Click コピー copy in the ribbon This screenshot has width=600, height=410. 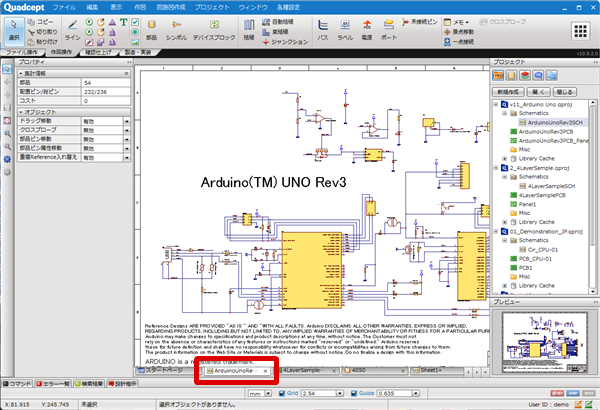(41, 22)
